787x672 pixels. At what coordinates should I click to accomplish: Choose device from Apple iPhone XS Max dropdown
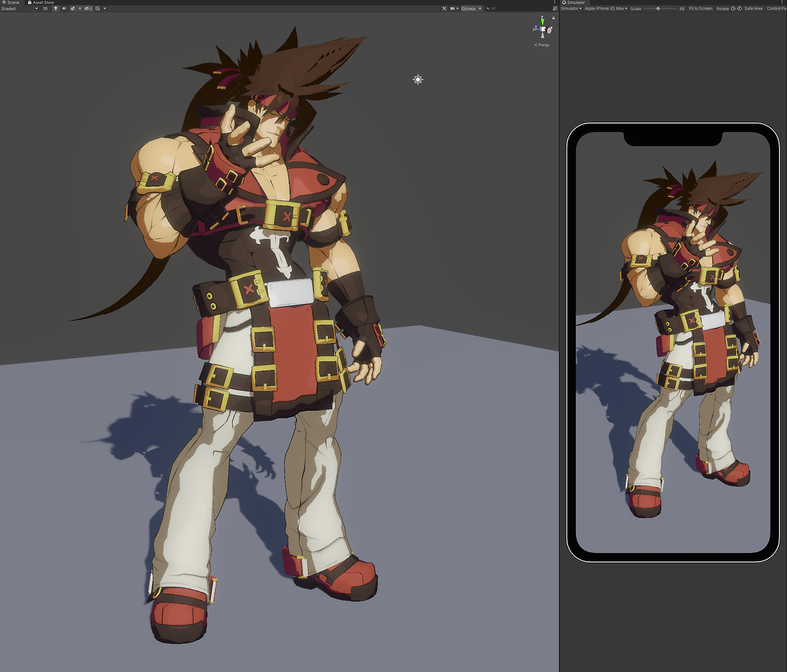tap(606, 9)
